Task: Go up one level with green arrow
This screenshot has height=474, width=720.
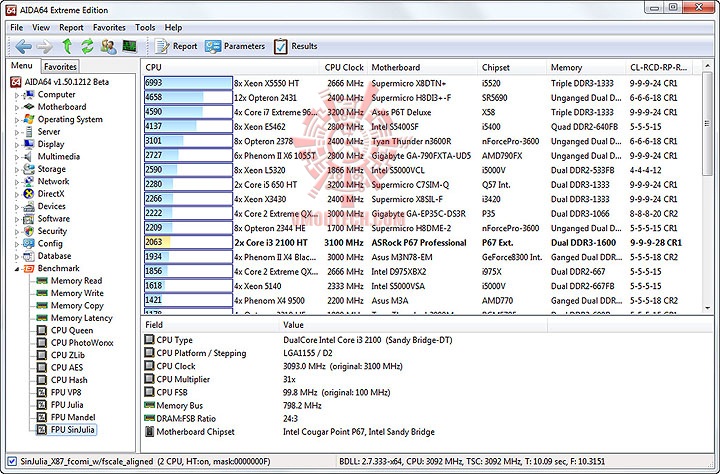Action: (x=67, y=46)
